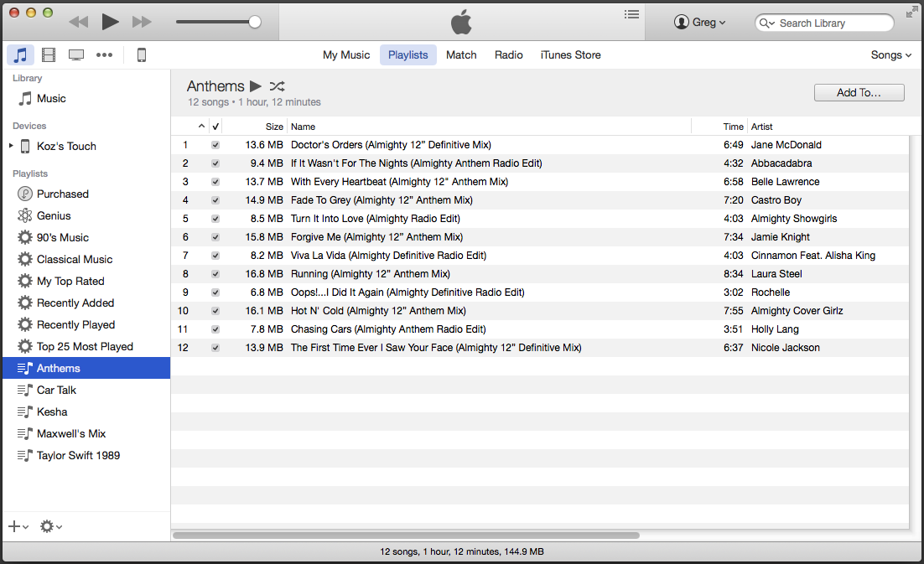Switch to the iTunes Store tab
This screenshot has height=564, width=924.
tap(570, 54)
